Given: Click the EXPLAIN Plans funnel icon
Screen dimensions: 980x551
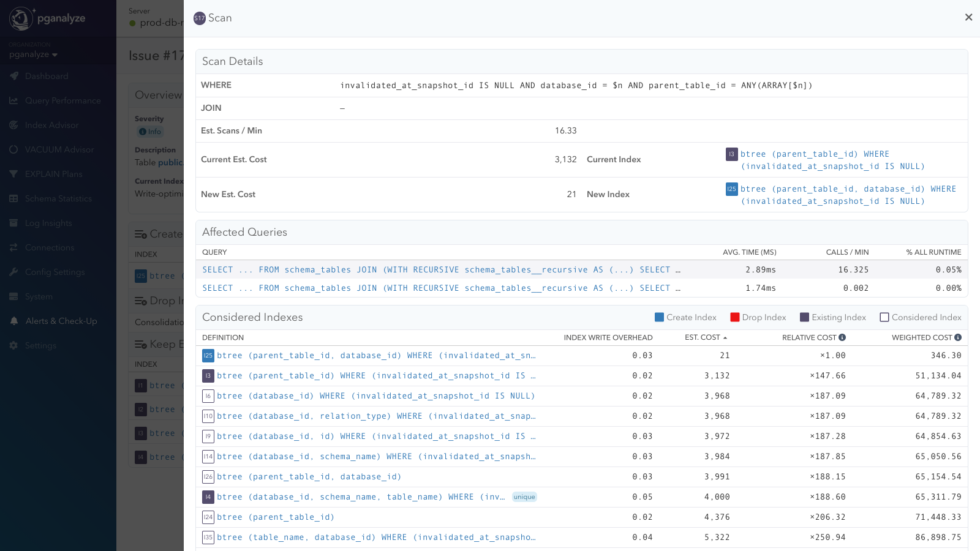Looking at the screenshot, I should [x=14, y=174].
